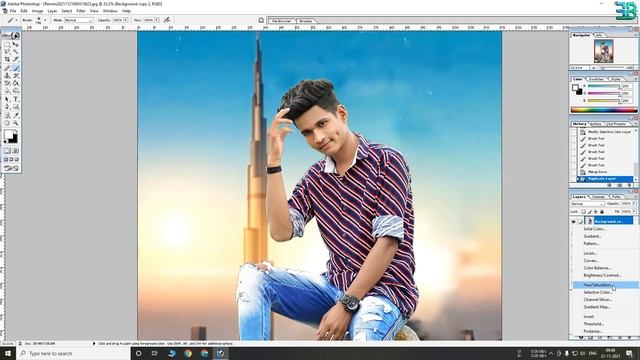Open layer Fill arrow

634,212
